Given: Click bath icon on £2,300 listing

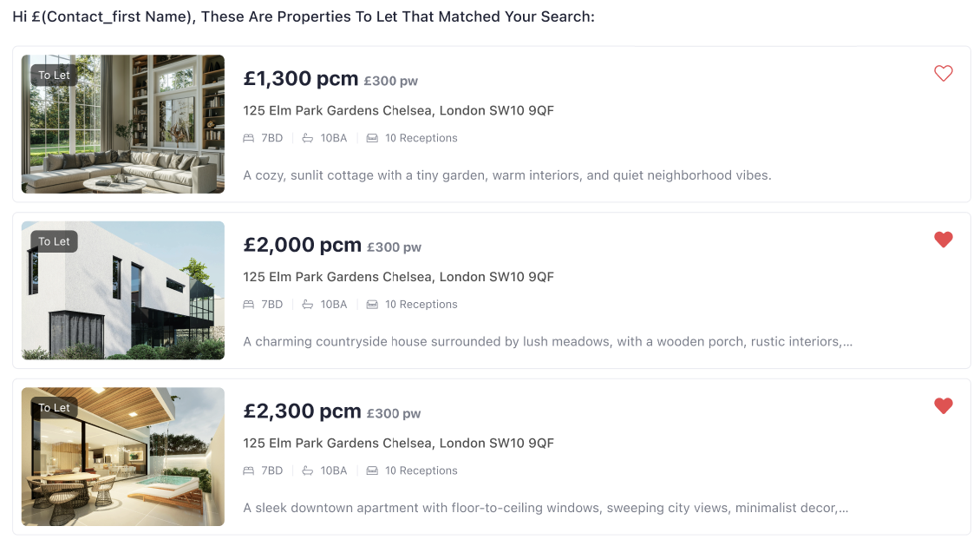Looking at the screenshot, I should point(308,470).
